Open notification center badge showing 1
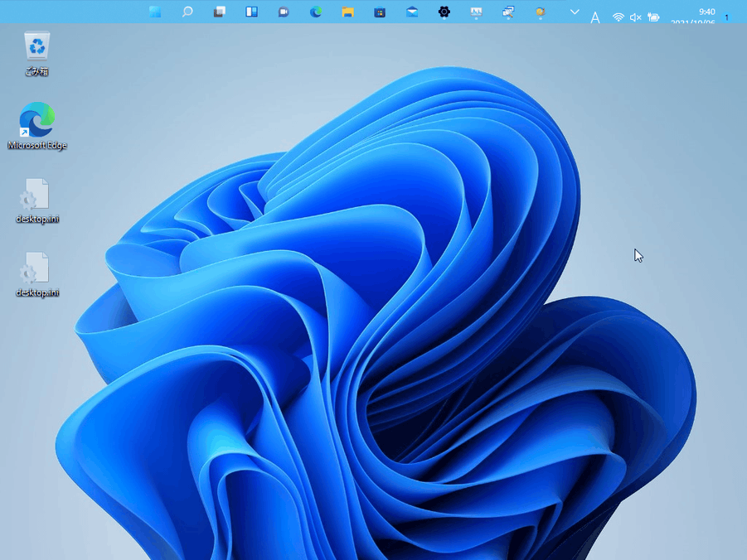Image resolution: width=747 pixels, height=560 pixels. click(726, 17)
